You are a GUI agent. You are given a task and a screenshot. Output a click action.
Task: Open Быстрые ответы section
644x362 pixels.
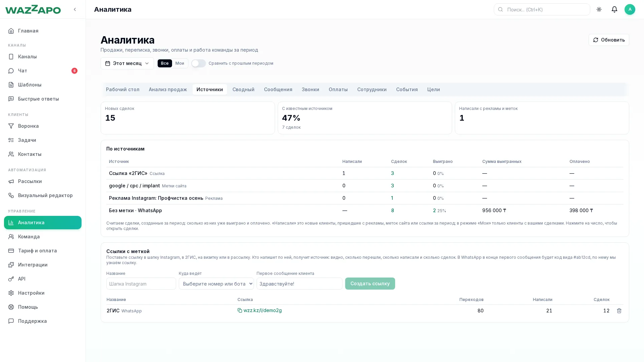[43, 99]
